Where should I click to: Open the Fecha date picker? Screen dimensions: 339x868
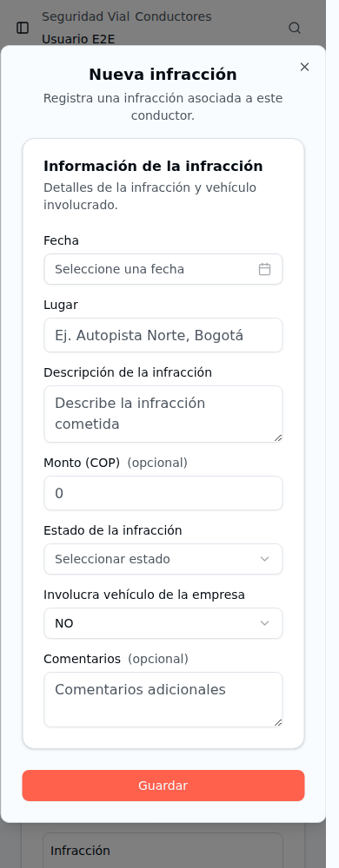163,269
